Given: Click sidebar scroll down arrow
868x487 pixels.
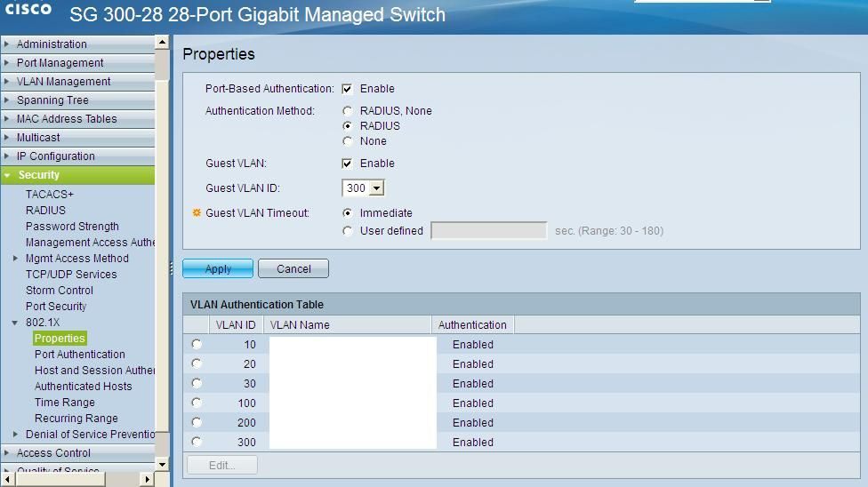Looking at the screenshot, I should click(162, 464).
